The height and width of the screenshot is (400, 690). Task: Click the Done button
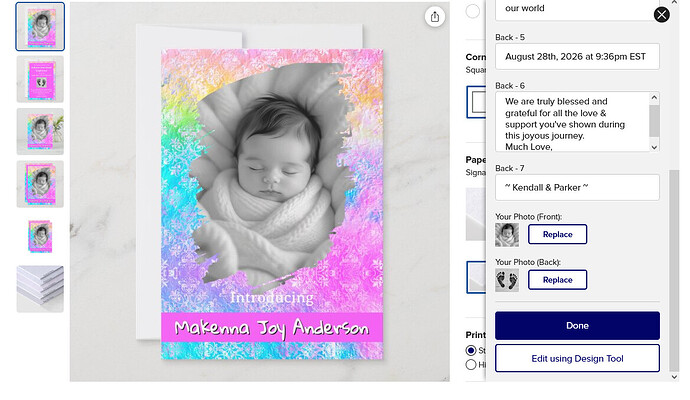pyautogui.click(x=577, y=326)
